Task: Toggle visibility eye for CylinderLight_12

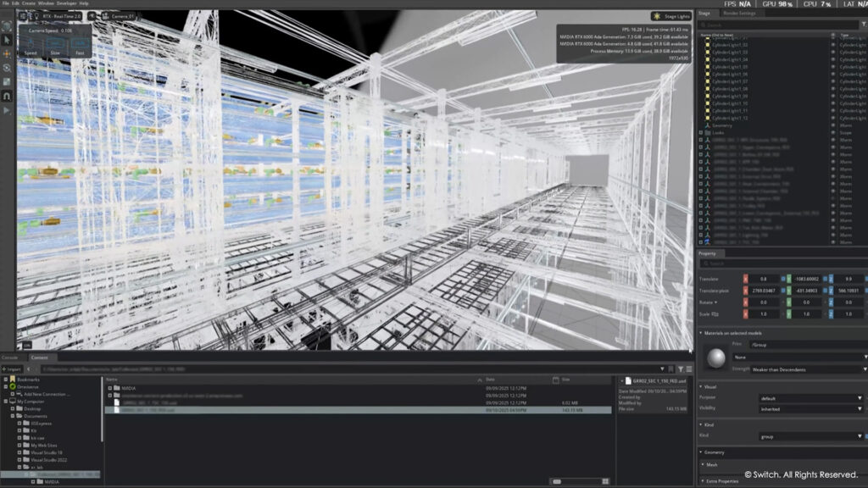Action: point(832,118)
